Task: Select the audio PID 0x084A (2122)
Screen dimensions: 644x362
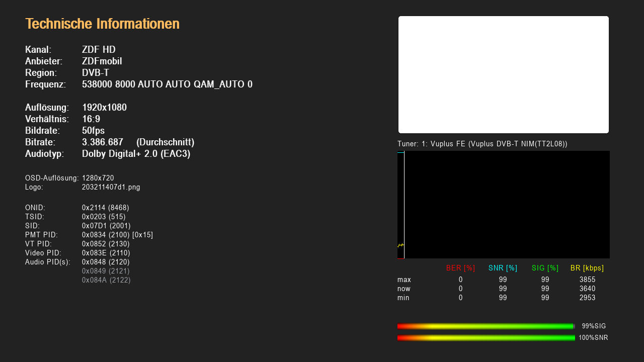Action: [x=106, y=280]
